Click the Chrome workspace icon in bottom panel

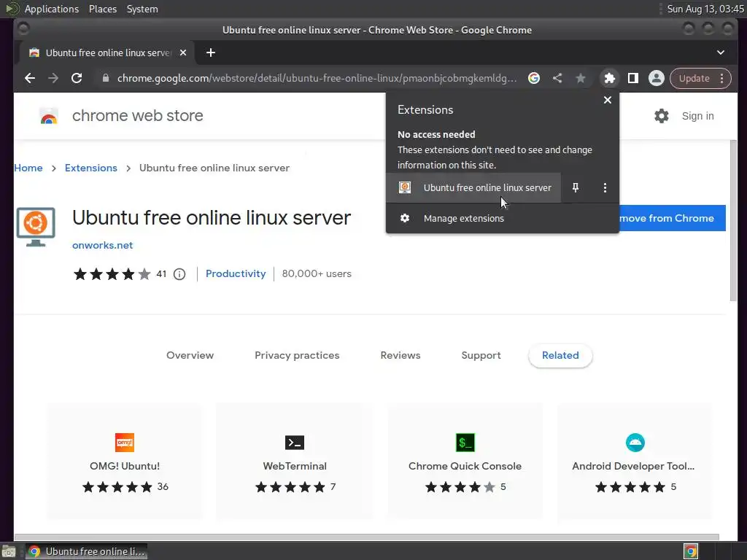691,551
